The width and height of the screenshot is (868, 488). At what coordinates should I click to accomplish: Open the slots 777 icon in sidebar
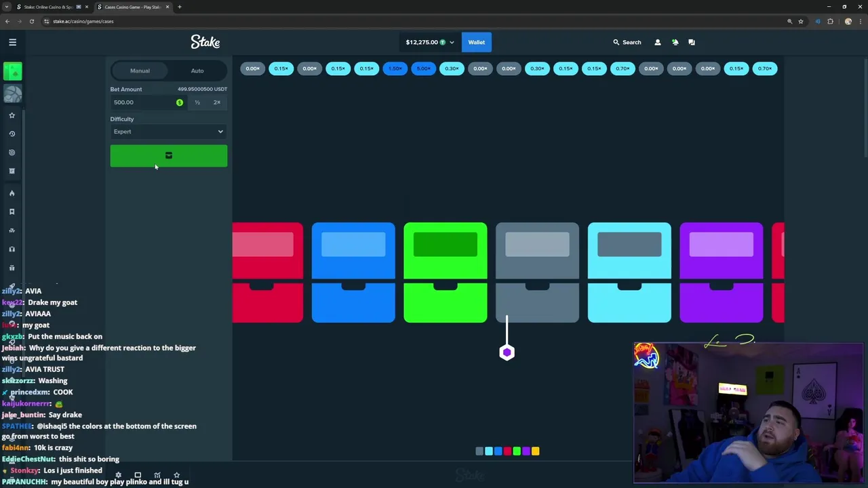point(12,230)
